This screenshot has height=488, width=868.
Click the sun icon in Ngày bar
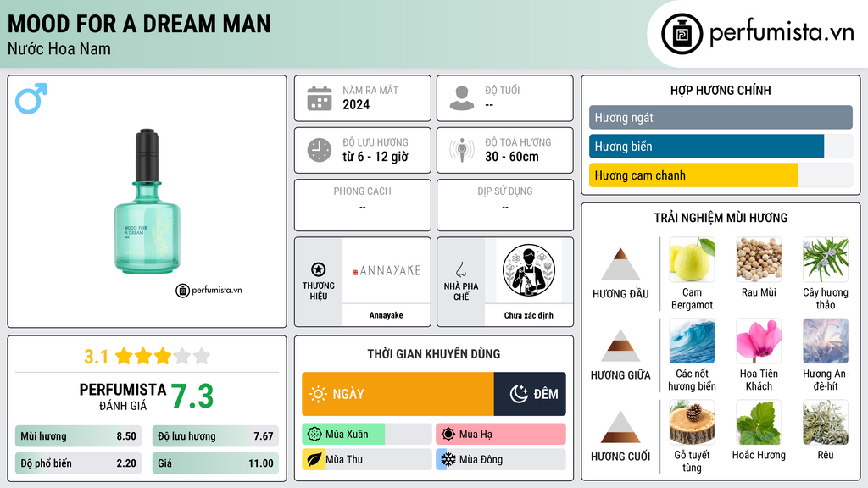318,394
